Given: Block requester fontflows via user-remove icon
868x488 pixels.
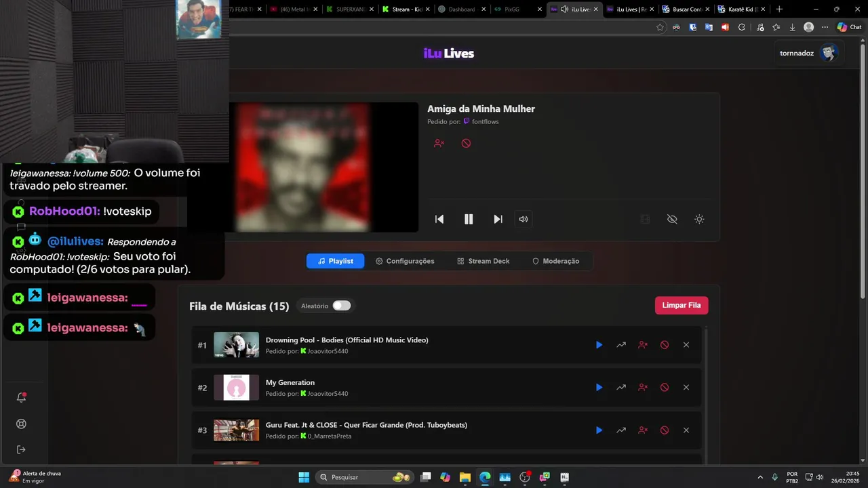Looking at the screenshot, I should 439,143.
